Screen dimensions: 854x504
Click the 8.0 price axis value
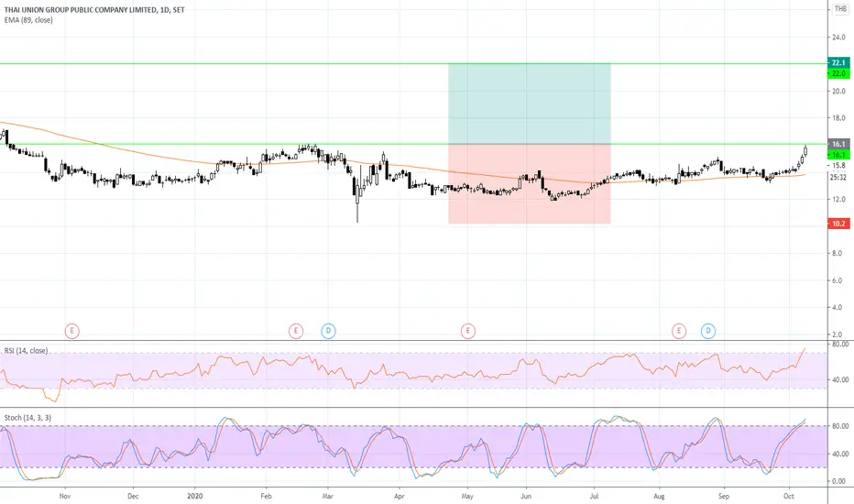(x=838, y=253)
